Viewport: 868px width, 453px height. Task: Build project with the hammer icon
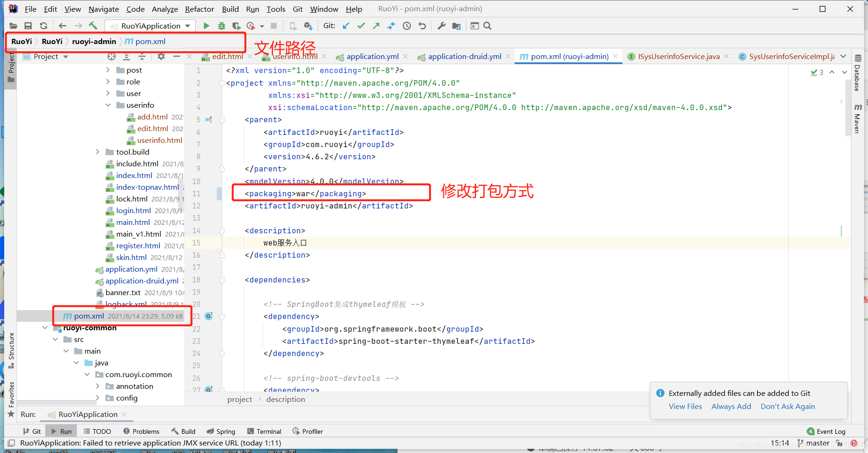click(93, 26)
